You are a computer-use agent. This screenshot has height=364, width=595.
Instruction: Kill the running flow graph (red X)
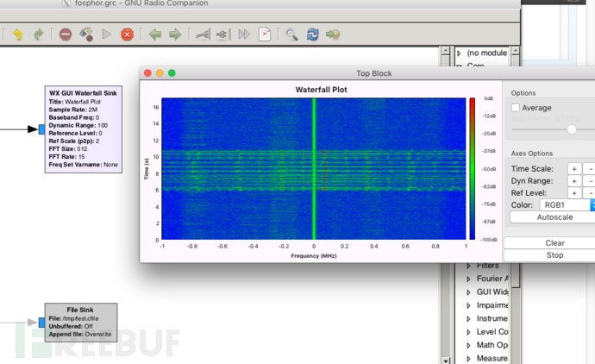tap(127, 35)
